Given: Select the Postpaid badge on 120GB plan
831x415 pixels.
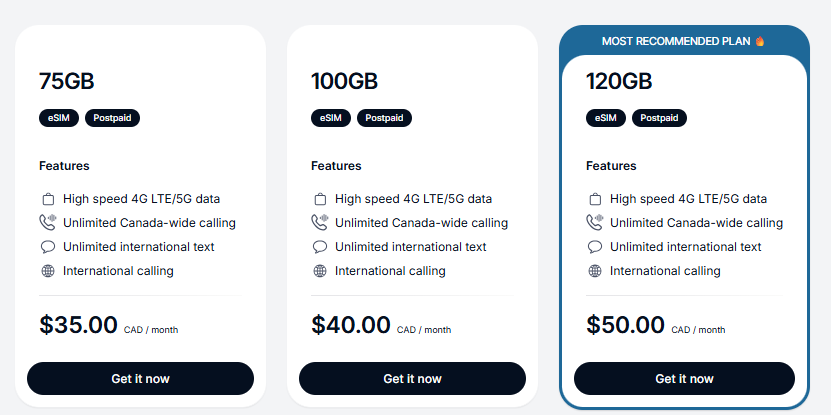Looking at the screenshot, I should 660,118.
